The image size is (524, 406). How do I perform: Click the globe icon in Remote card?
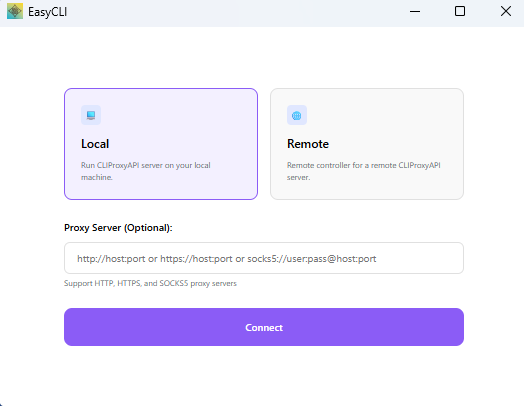click(x=297, y=115)
